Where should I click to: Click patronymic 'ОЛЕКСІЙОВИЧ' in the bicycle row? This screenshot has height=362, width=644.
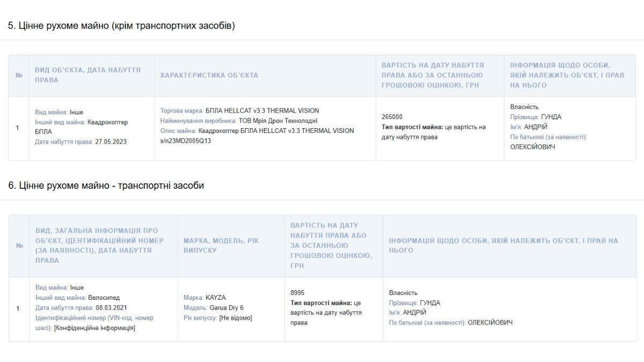pos(490,323)
